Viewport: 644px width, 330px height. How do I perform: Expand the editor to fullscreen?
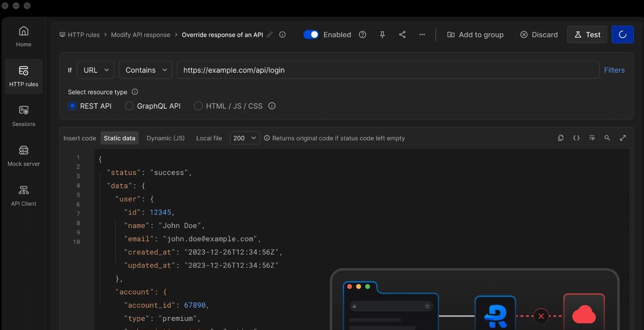coord(622,138)
